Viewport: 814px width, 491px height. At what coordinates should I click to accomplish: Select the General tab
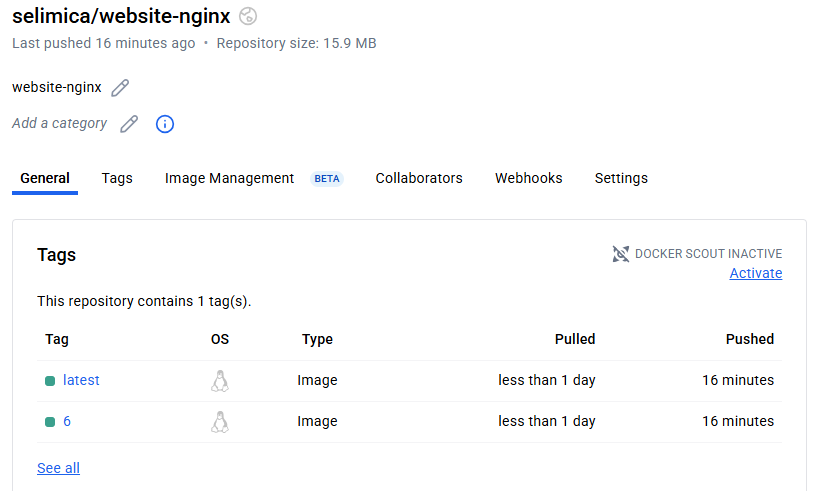[x=45, y=178]
